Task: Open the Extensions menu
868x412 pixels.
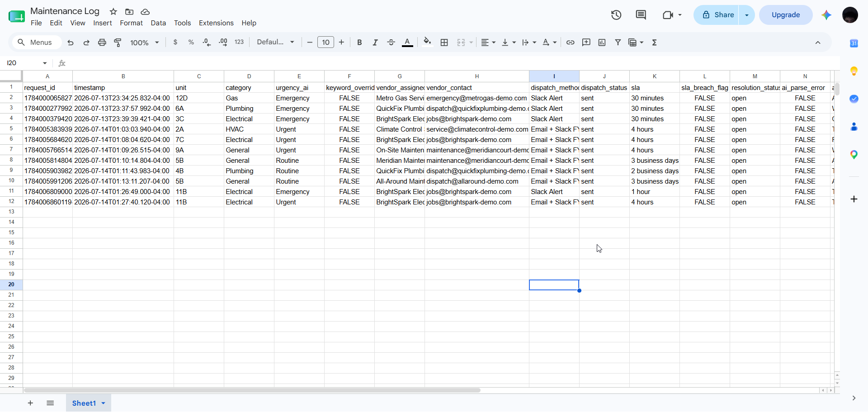Action: [x=216, y=23]
